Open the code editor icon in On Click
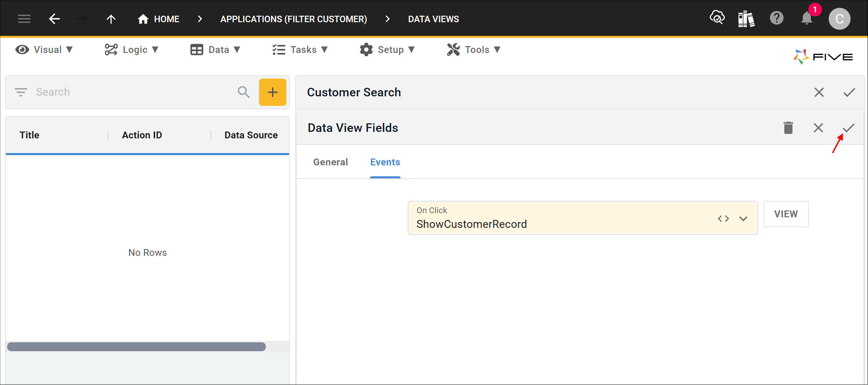This screenshot has width=868, height=385. (723, 219)
